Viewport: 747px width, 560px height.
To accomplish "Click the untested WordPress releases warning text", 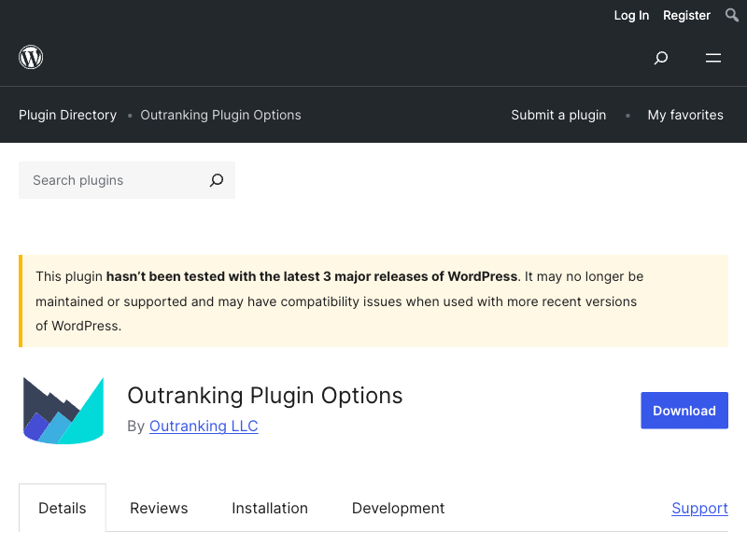I will coord(339,301).
